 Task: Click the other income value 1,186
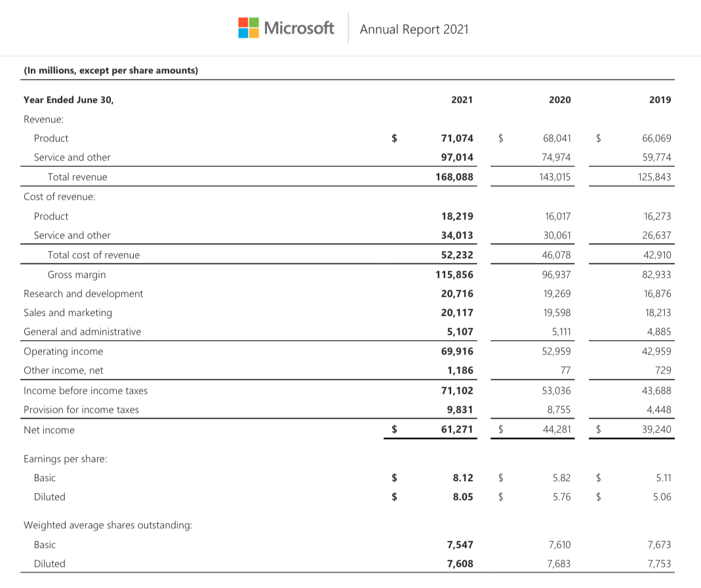[460, 371]
